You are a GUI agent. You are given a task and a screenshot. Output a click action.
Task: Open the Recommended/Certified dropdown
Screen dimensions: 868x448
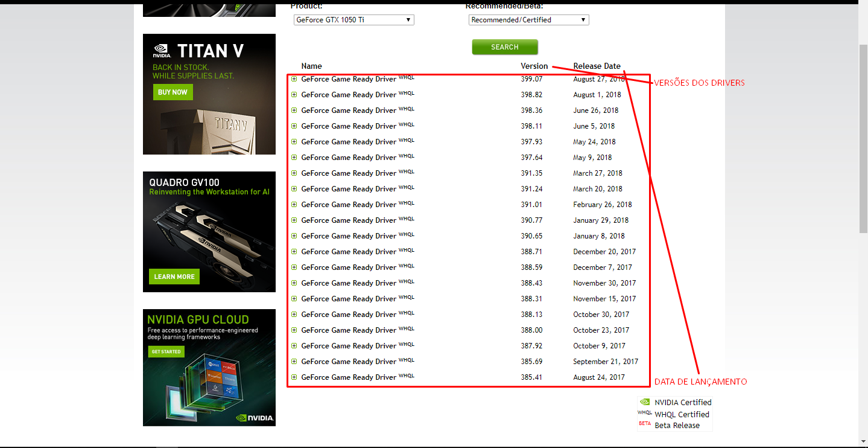click(x=529, y=20)
